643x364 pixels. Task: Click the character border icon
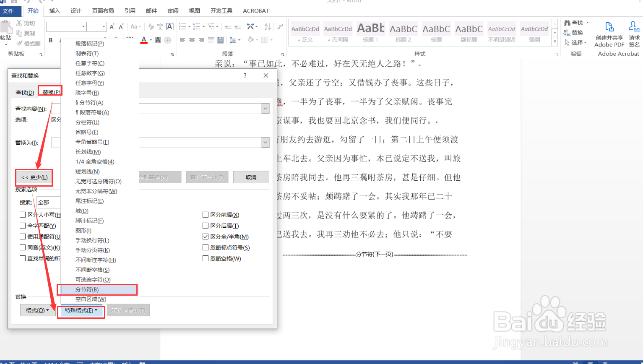[x=169, y=27]
